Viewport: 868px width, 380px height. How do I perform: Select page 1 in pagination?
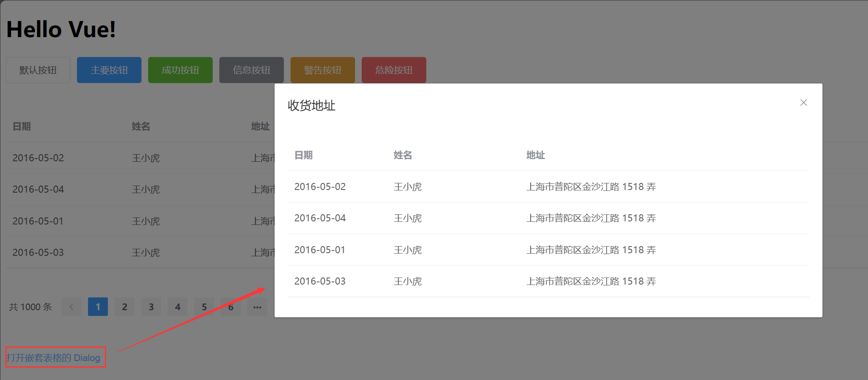pyautogui.click(x=98, y=307)
